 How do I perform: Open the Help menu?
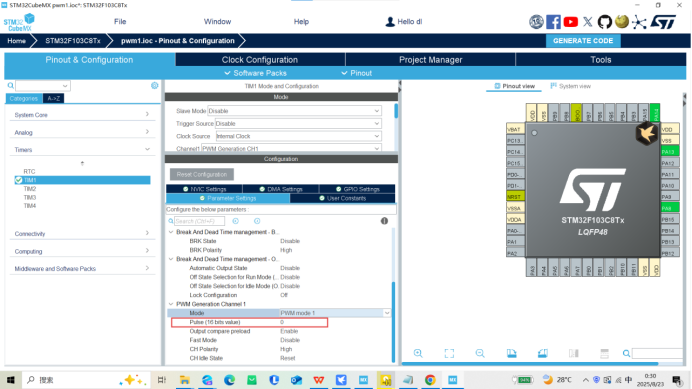[x=301, y=22]
